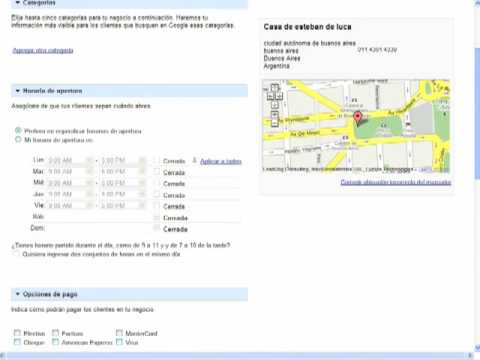Click the phone number 011 4201 4339
The height and width of the screenshot is (360, 480).
tap(377, 50)
